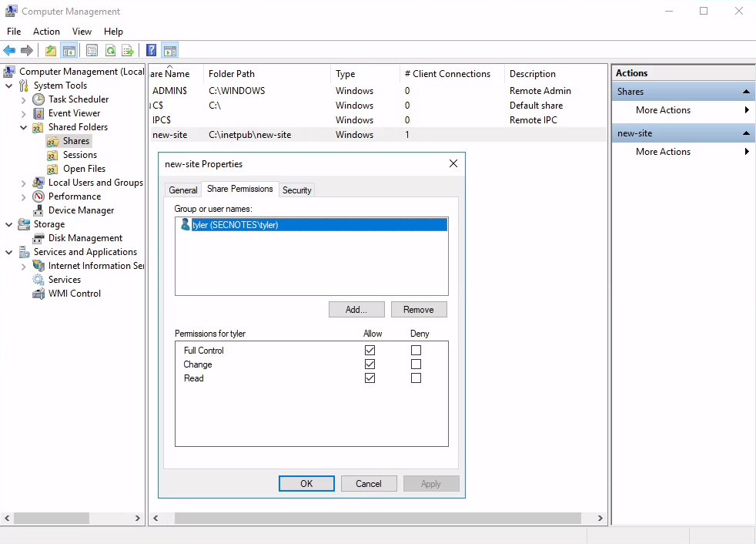Screen dimensions: 756x544
Task: Click the Export List toolbar icon
Action: pyautogui.click(x=128, y=50)
